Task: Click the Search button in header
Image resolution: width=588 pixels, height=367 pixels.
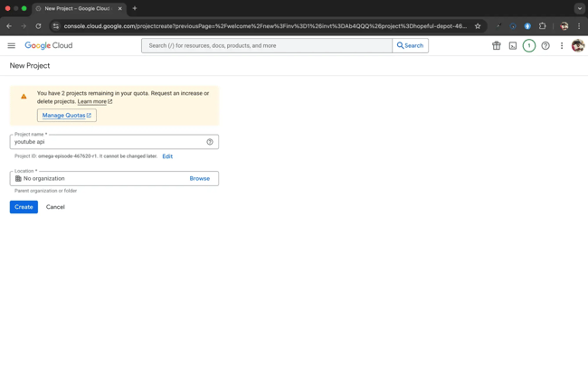Action: [410, 45]
